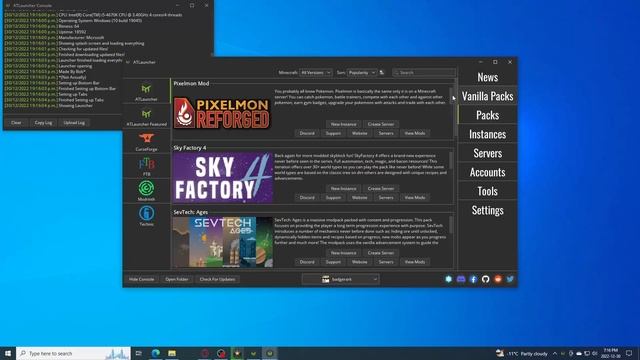640x360 pixels.
Task: Click the Nodecraft hexagon icon in bottom bar
Action: point(449,279)
